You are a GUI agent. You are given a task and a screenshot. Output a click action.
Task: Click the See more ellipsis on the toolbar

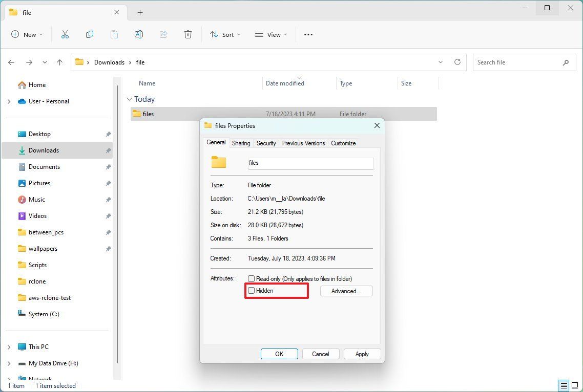[x=308, y=34]
